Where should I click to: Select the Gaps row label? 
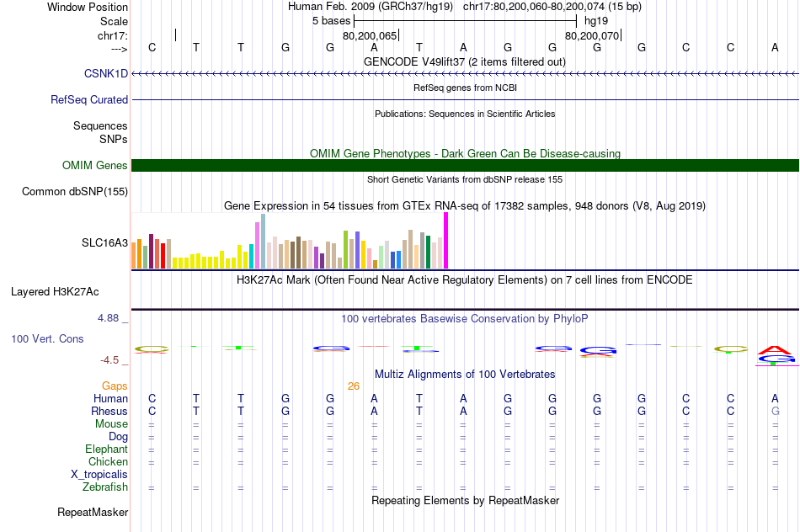point(115,386)
